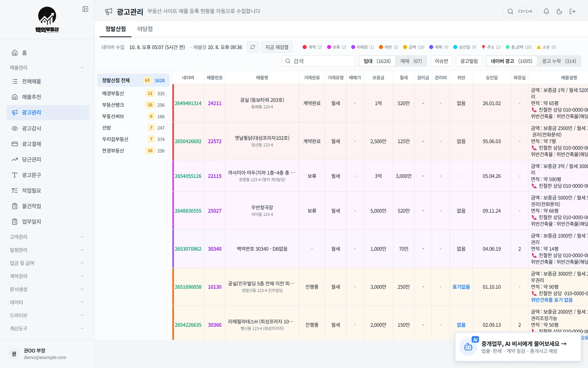Select the 광고 누락 (314) tab
Viewport: 588px width, 368px height.
click(x=559, y=61)
